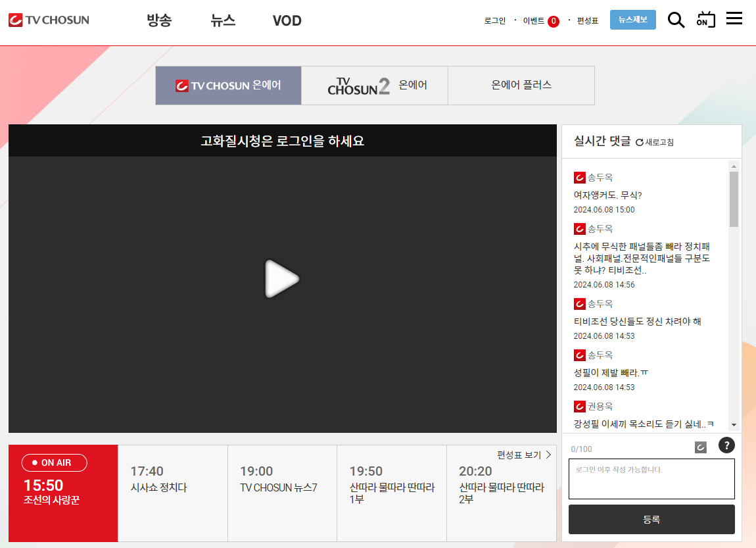Click the ON-air TV icon in the header
Image resolution: width=756 pixels, height=548 pixels.
pos(705,20)
